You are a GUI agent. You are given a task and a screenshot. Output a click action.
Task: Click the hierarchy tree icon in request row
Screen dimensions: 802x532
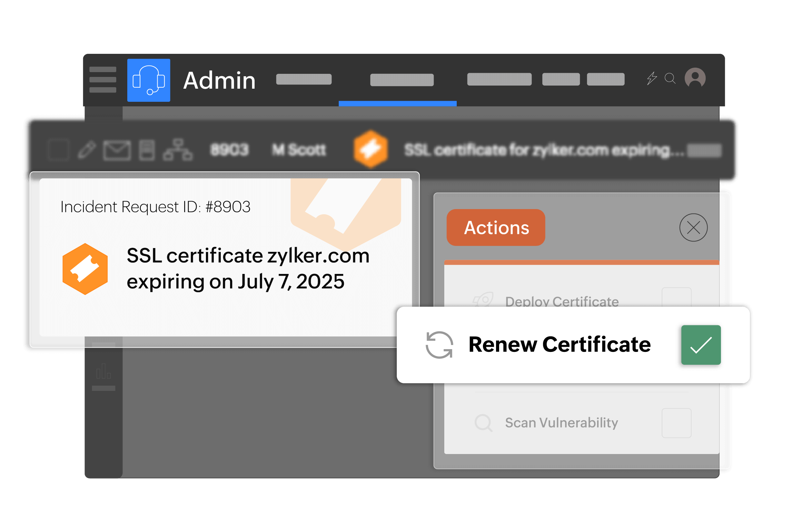(x=178, y=150)
